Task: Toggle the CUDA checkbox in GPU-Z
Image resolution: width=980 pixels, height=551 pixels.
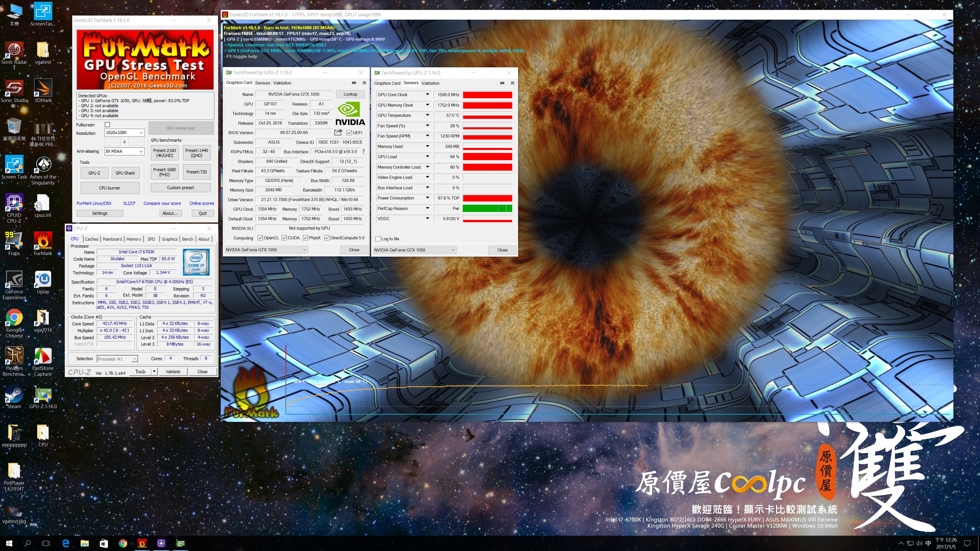Action: pos(284,238)
